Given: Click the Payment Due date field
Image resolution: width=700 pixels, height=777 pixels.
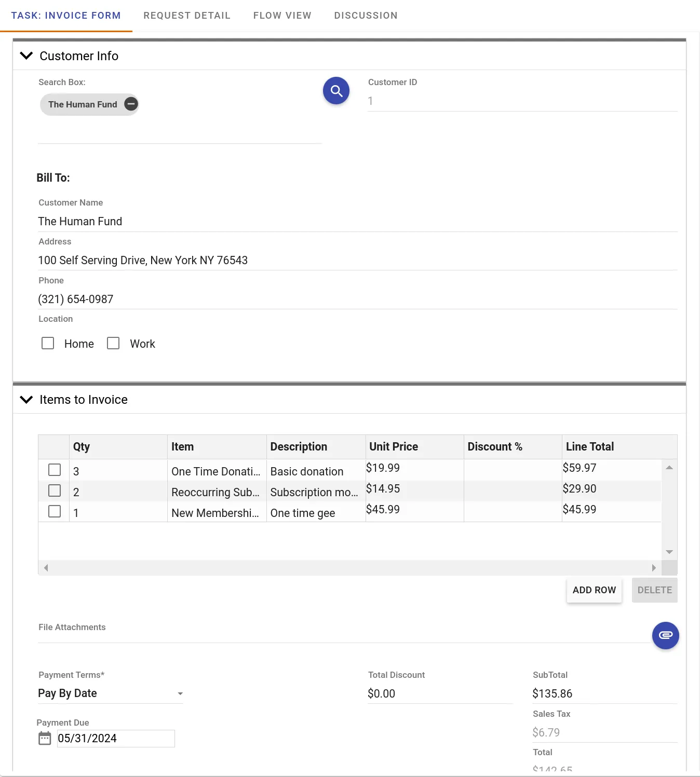Looking at the screenshot, I should [x=115, y=739].
